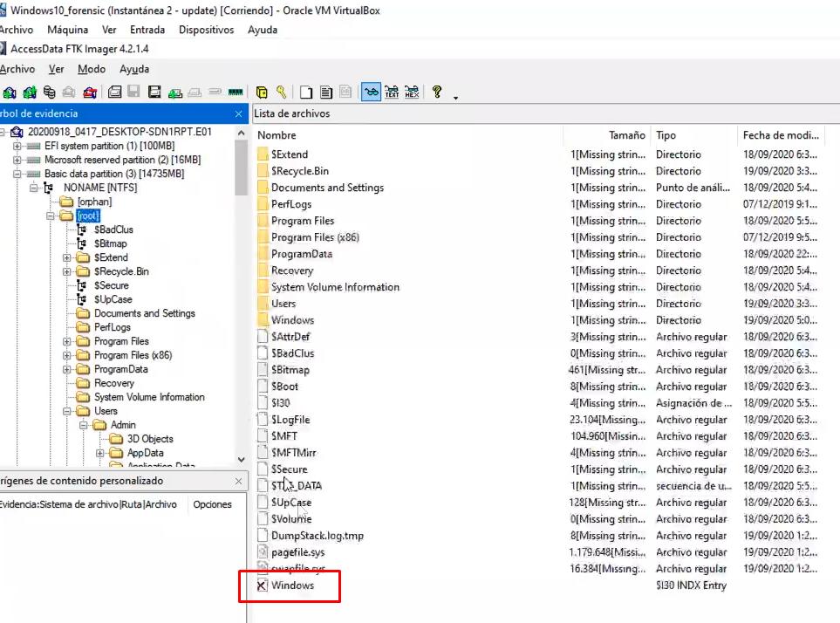Expand $Extend folder in tree
Screen dimensions: 840x623
(x=67, y=257)
